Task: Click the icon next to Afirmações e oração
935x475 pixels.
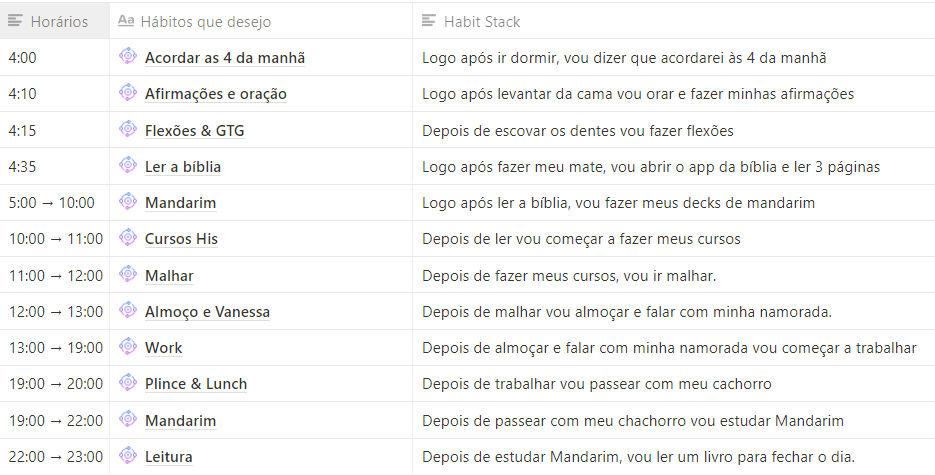Action: pos(127,93)
